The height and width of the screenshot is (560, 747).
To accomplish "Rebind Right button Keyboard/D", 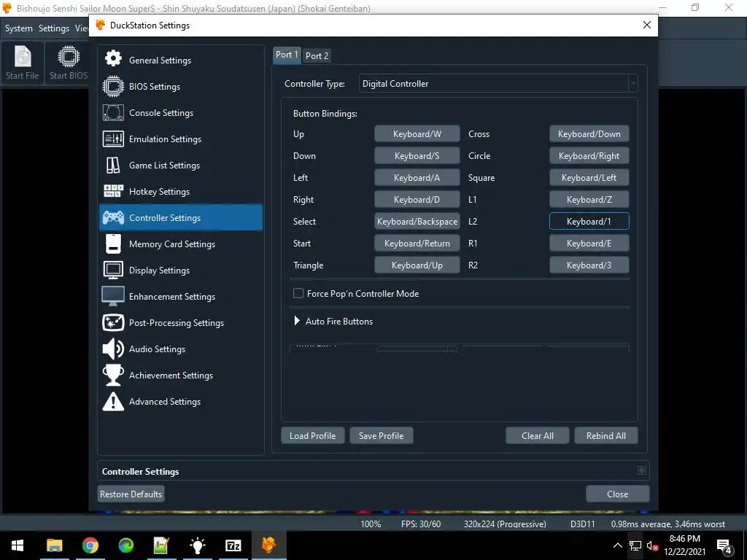I will pos(417,200).
